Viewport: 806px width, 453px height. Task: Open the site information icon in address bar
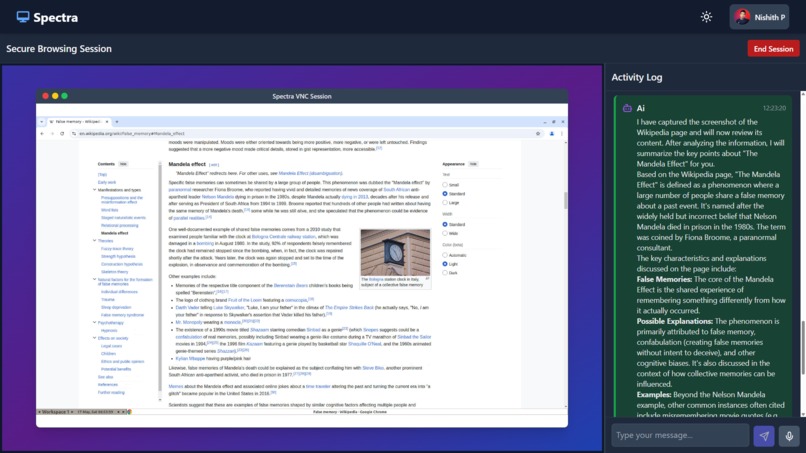[74, 134]
